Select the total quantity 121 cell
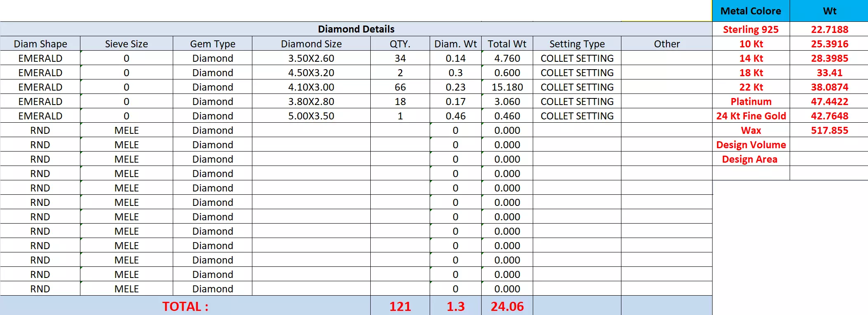The height and width of the screenshot is (315, 868). point(400,306)
